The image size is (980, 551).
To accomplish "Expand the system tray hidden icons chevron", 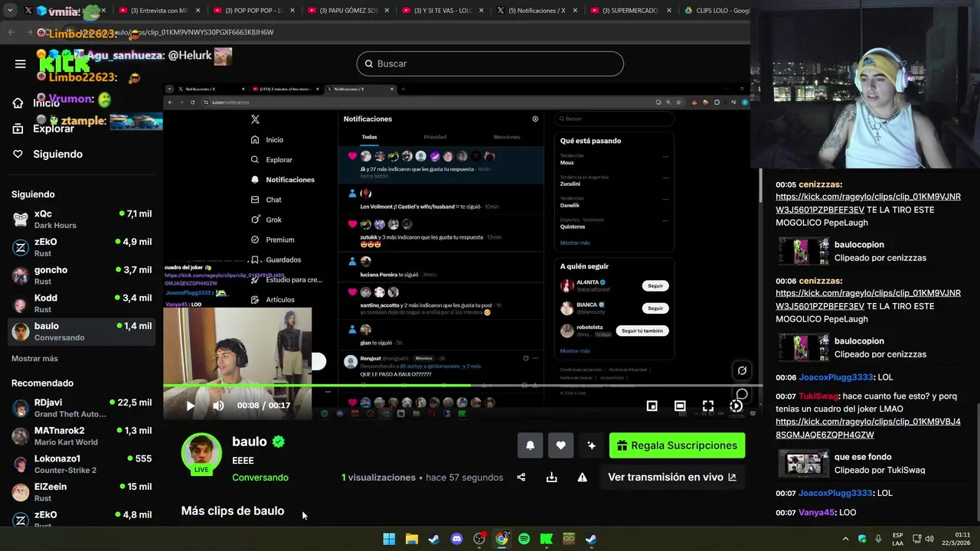I will [845, 539].
